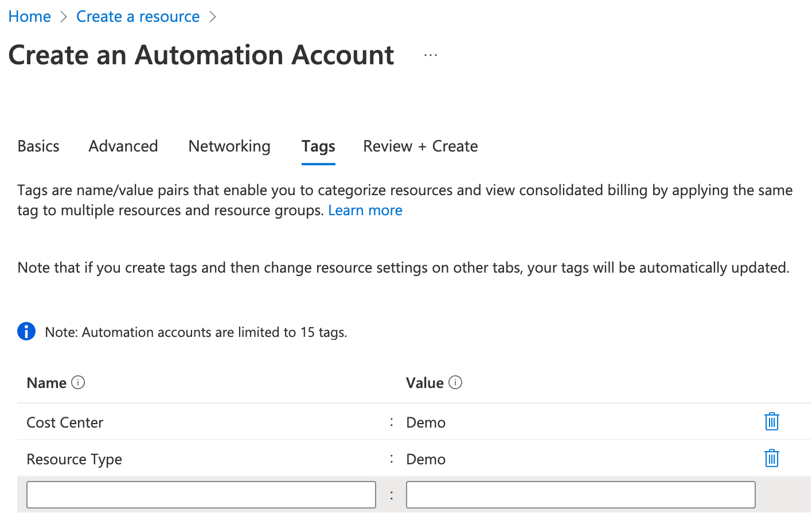The image size is (812, 520).
Task: Select the Resource Type tag name
Action: tap(75, 460)
